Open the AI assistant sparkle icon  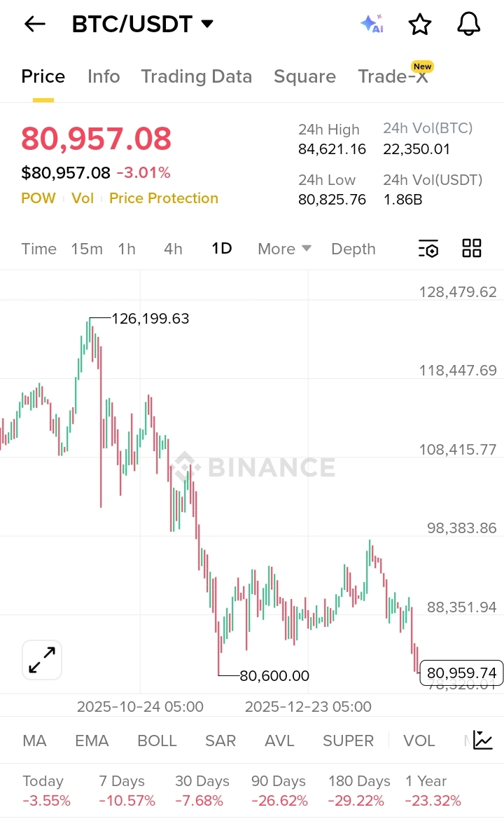(372, 24)
